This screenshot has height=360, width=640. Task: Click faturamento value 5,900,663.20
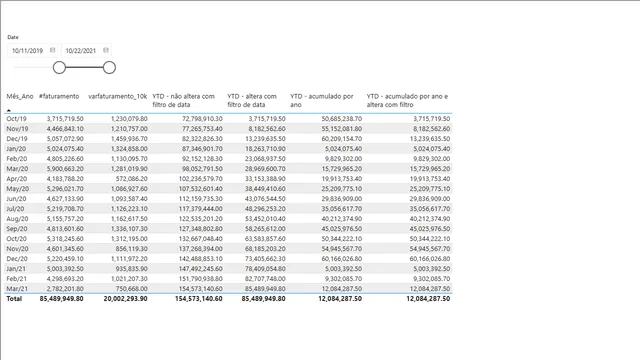(x=65, y=169)
